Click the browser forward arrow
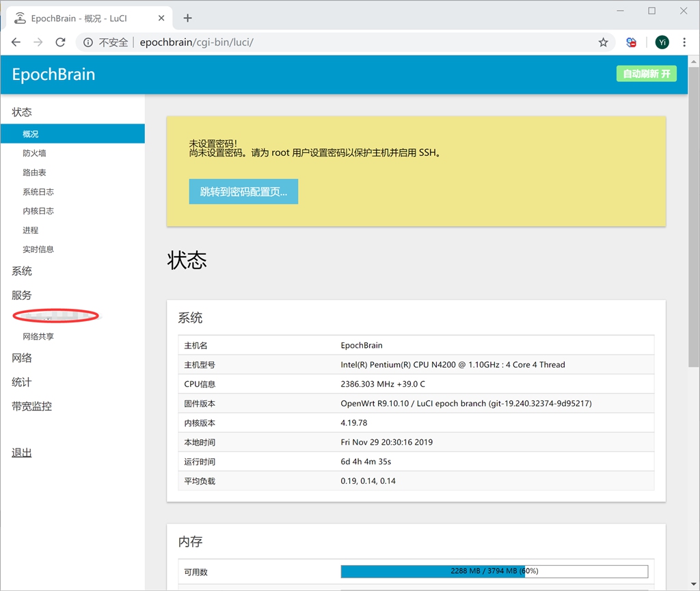Screen dimensions: 700x591 coord(38,42)
